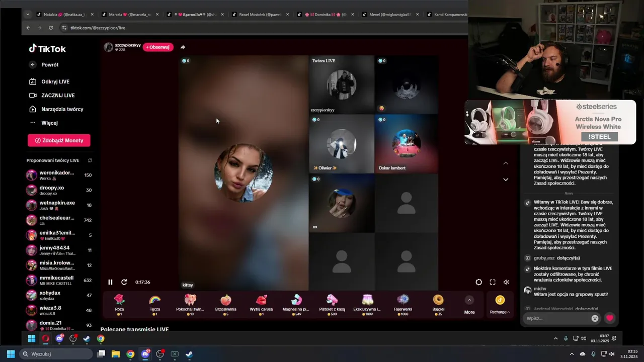The image size is (644, 362).
Task: Mute the stream with the speaker icon
Action: click(x=507, y=283)
